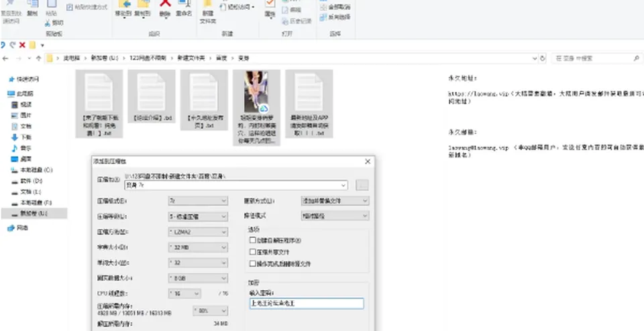
Task: Enable Delete files after compression checkbox
Action: 253,264
